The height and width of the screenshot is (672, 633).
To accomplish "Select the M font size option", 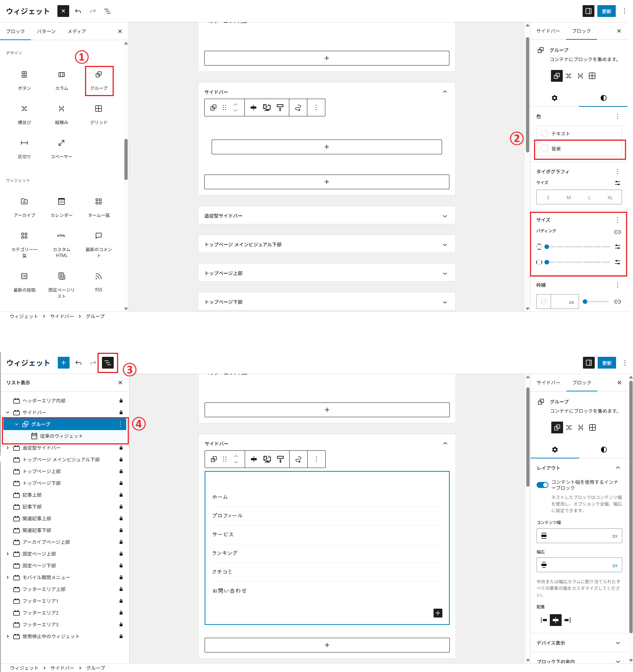I will click(x=569, y=197).
